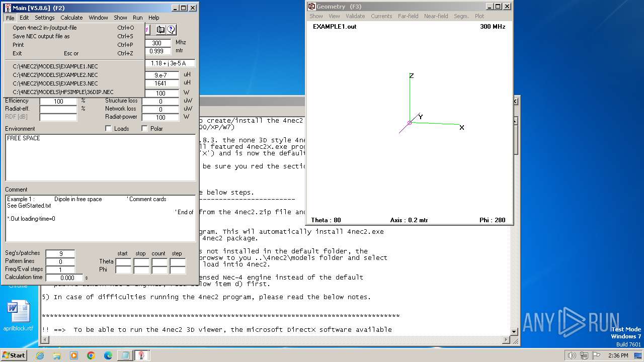Screen dimensions: 644x362
Task: Open the Settings menu
Action: pos(45,18)
